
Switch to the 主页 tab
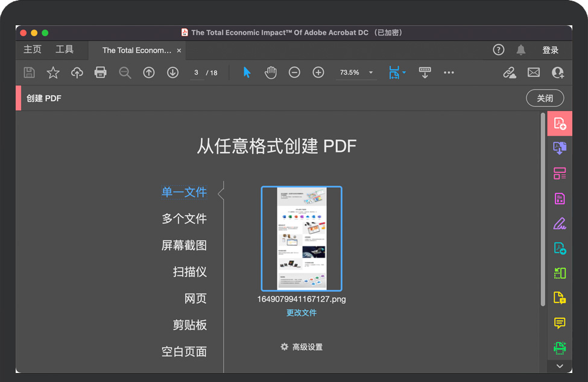(x=33, y=50)
